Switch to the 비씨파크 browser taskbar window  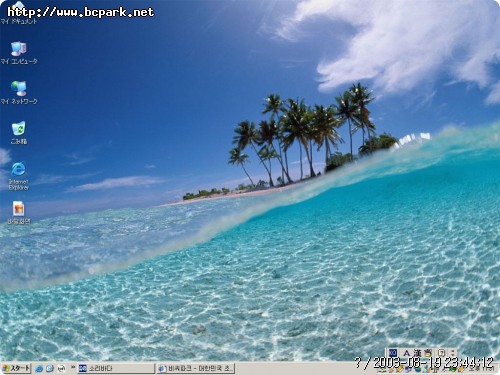coord(196,368)
